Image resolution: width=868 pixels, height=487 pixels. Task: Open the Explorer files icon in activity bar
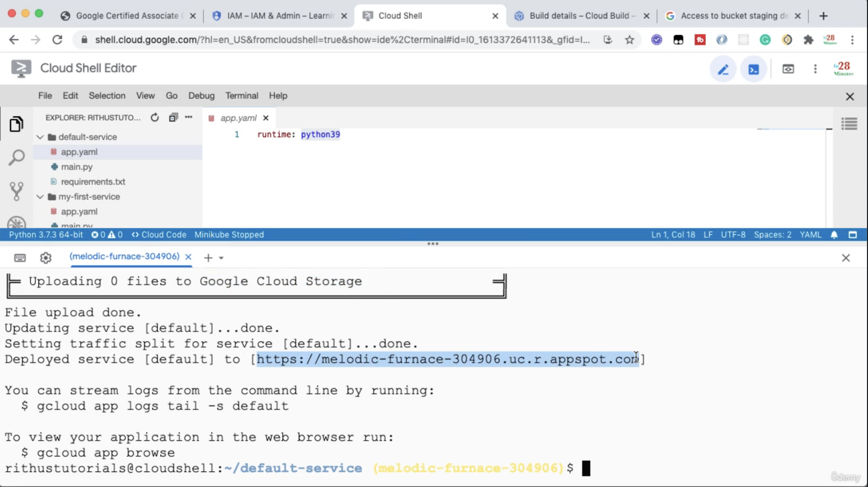pos(16,124)
